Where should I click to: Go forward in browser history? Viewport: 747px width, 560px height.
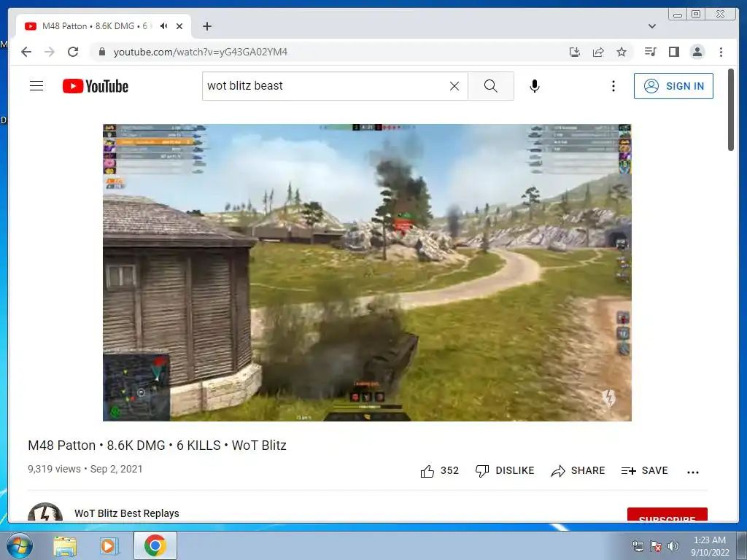(x=50, y=52)
